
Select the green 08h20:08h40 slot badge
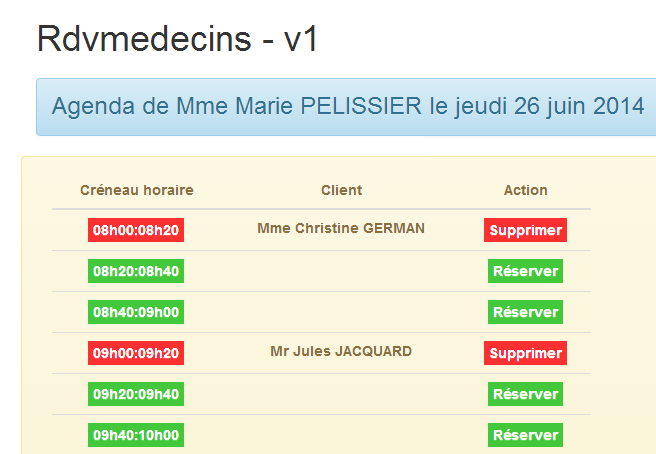click(136, 271)
